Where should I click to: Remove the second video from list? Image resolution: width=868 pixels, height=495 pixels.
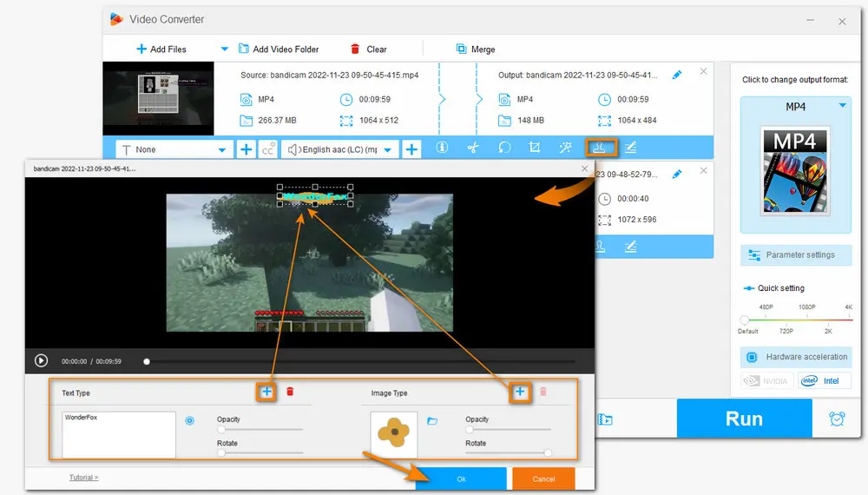pyautogui.click(x=703, y=170)
